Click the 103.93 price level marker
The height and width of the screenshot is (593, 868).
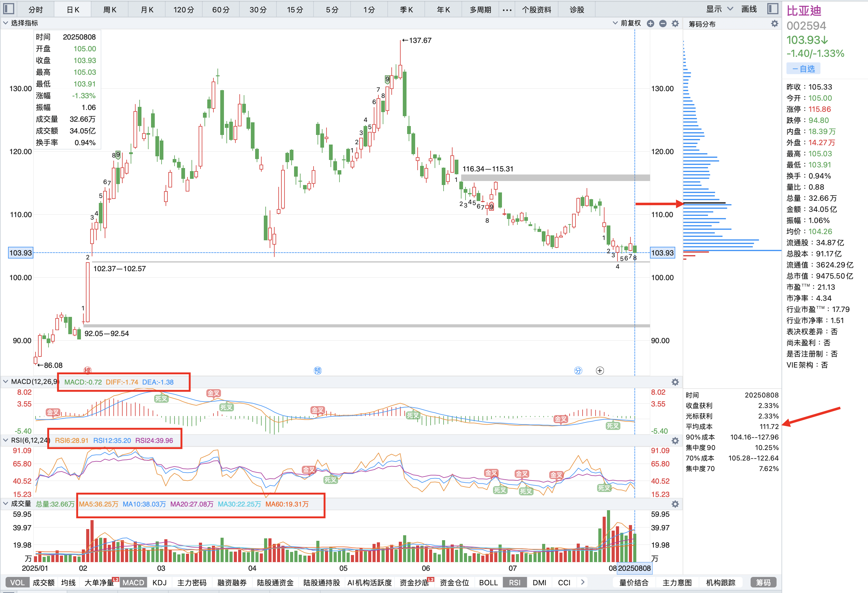(x=21, y=253)
